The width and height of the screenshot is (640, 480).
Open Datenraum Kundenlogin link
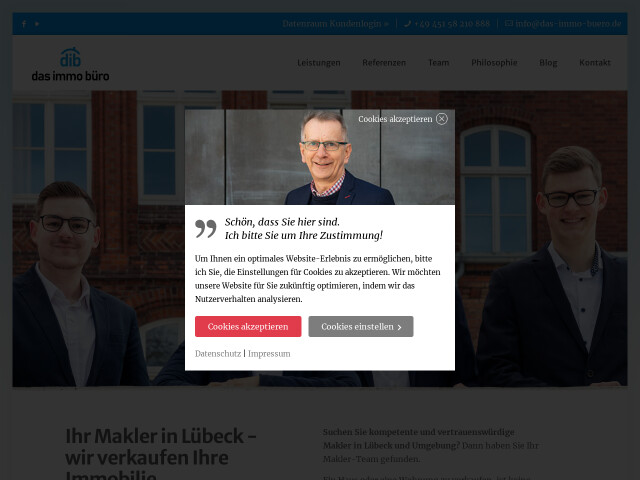pyautogui.click(x=336, y=24)
